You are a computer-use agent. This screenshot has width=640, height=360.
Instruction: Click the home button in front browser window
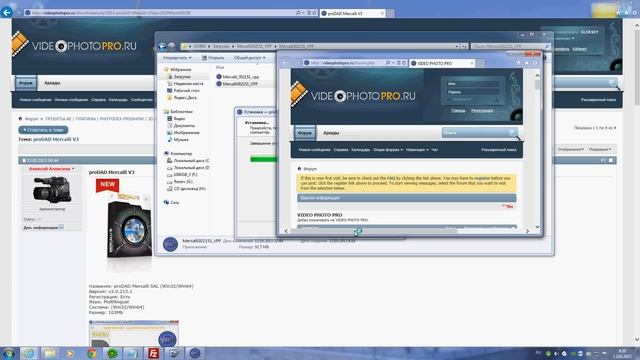click(518, 63)
